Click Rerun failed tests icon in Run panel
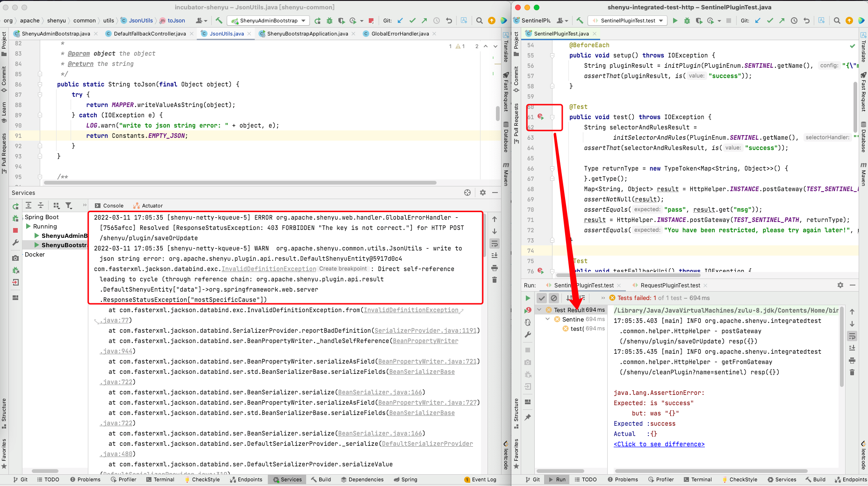Screen dimensions: 868x486 click(x=528, y=310)
